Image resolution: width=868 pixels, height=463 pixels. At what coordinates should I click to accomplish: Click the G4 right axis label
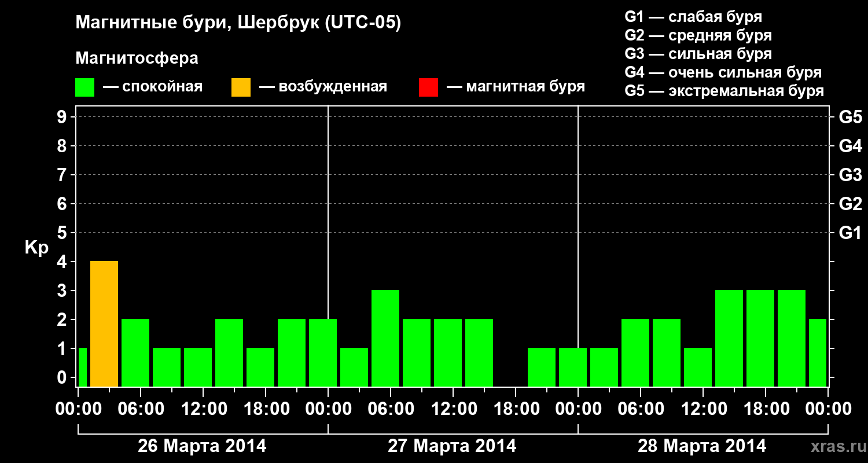[850, 146]
